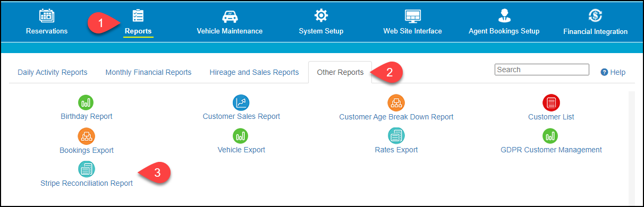Open Hireage and Sales Reports tab
The height and width of the screenshot is (207, 644).
[254, 72]
